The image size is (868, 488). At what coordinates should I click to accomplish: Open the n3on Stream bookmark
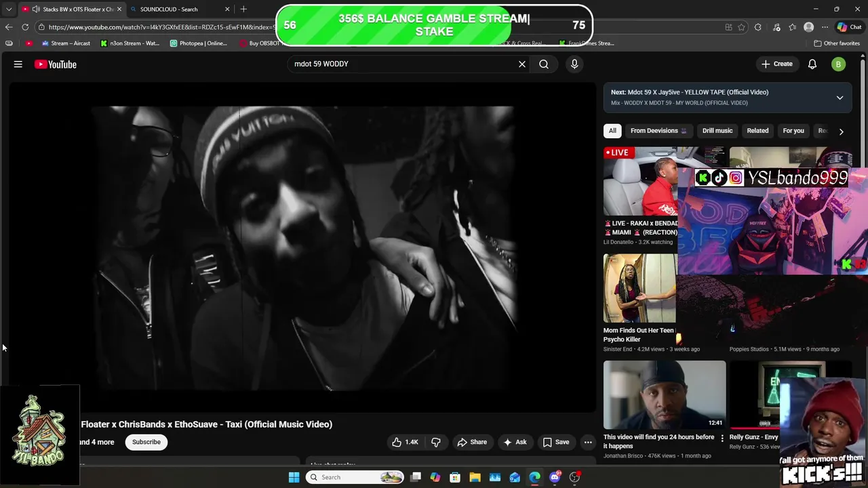click(130, 43)
